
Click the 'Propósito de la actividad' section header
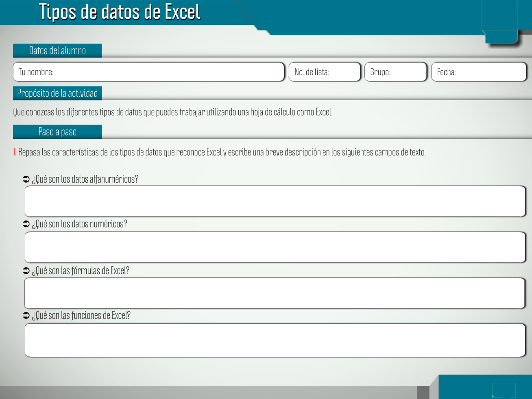(57, 93)
